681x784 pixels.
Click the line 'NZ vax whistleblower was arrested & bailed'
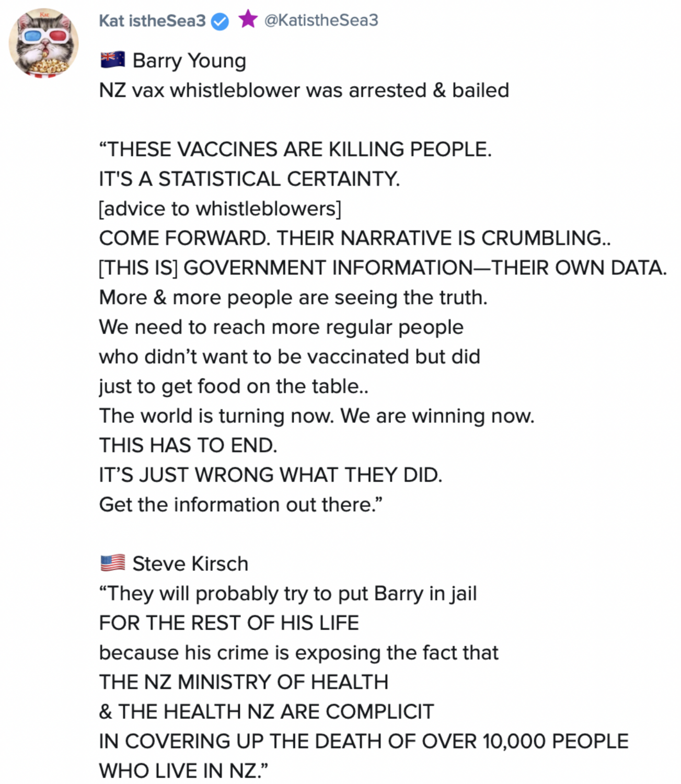(x=304, y=90)
